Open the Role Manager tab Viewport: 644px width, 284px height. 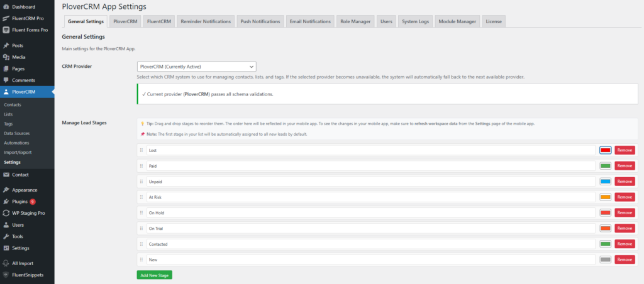tap(355, 21)
